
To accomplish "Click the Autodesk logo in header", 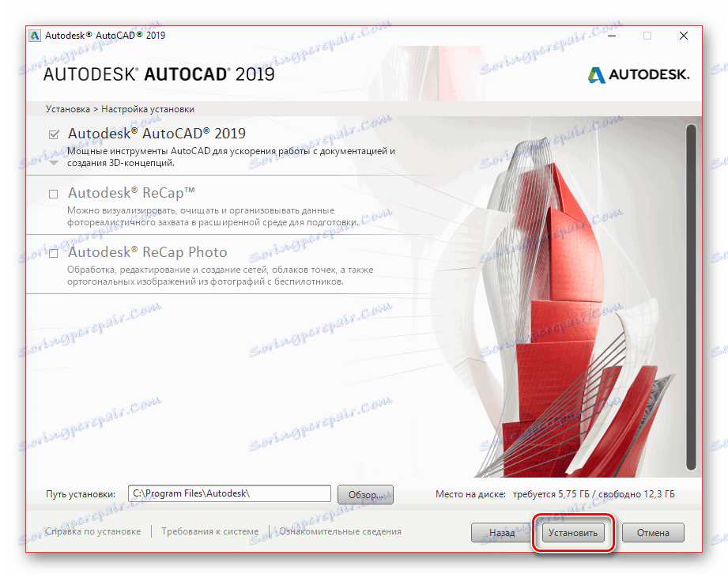I will pyautogui.click(x=639, y=75).
